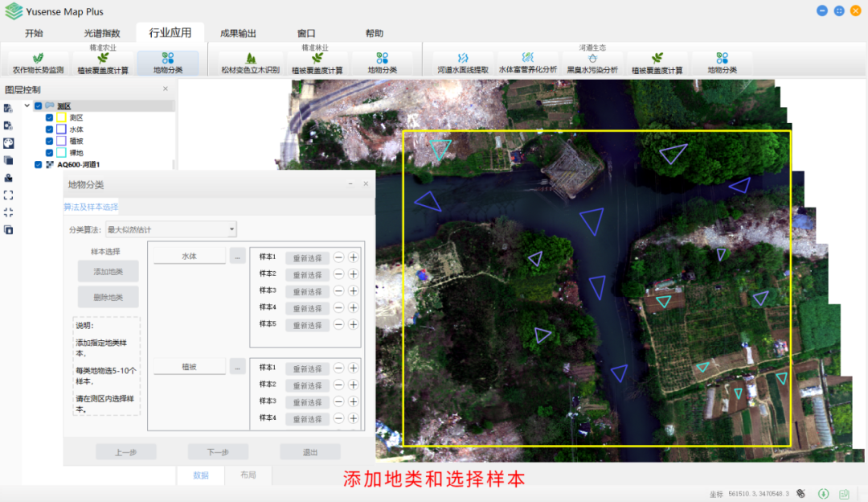The image size is (868, 502).
Task: Click the yellow 测区 color swatch
Action: point(61,117)
